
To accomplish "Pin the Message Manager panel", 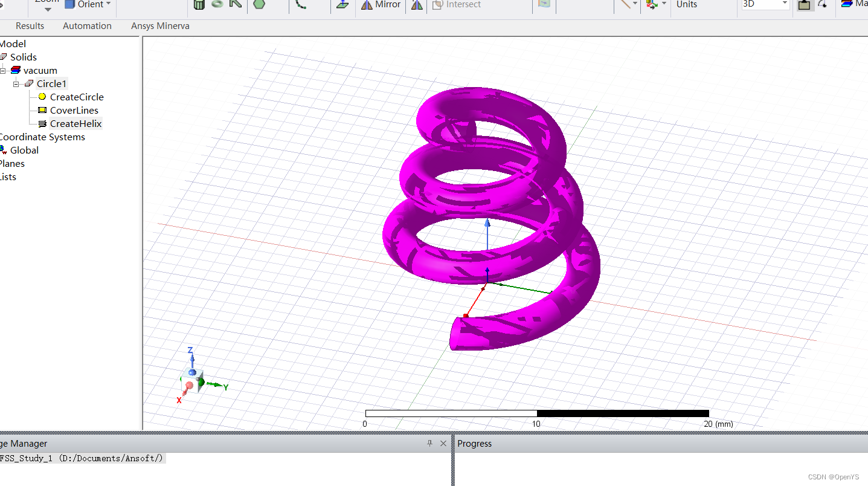I will point(430,443).
